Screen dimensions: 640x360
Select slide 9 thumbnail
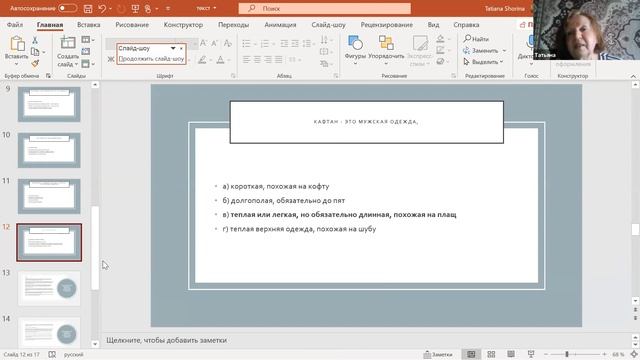tap(49, 104)
